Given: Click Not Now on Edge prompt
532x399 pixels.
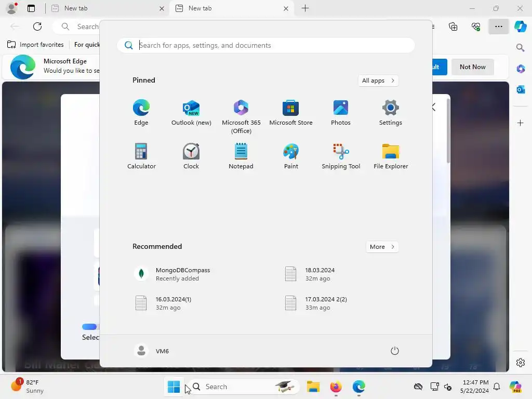Looking at the screenshot, I should [x=472, y=67].
